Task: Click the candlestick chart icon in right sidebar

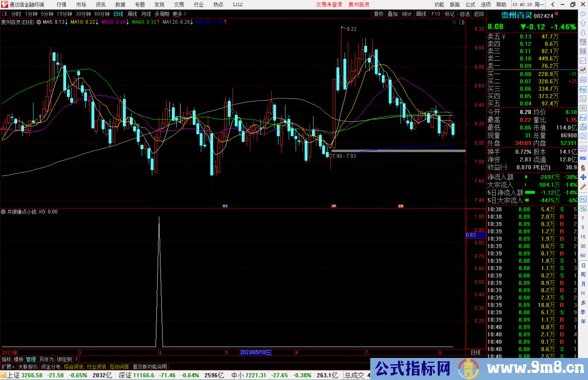Action: click(x=583, y=70)
